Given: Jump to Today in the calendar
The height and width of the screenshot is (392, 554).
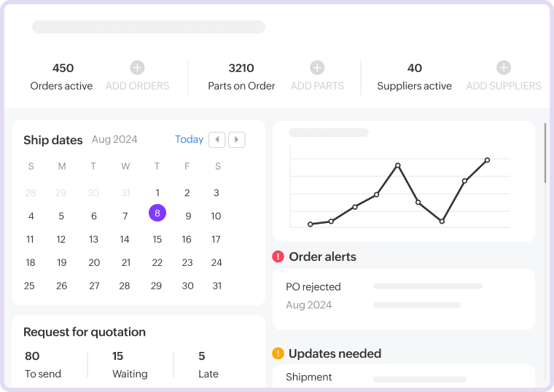Looking at the screenshot, I should click(189, 139).
